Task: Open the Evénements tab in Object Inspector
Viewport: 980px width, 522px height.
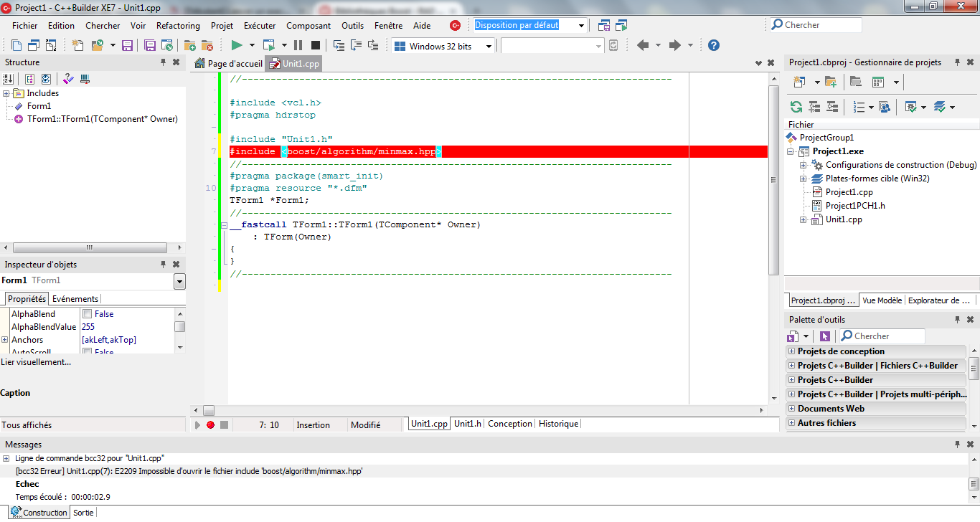Action: pyautogui.click(x=75, y=299)
